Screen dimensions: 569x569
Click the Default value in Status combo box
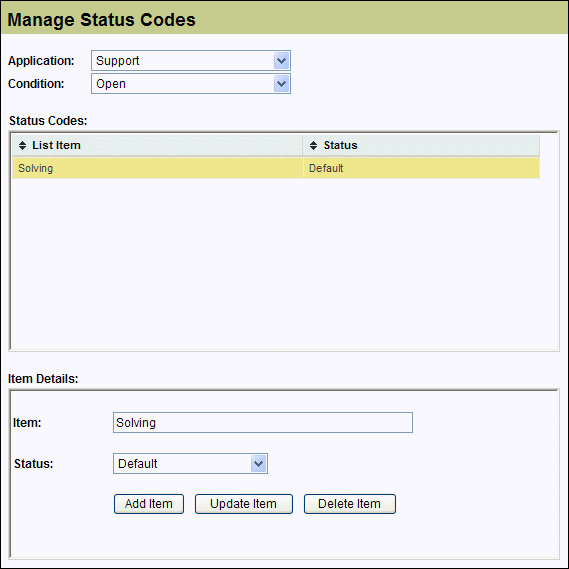138,463
